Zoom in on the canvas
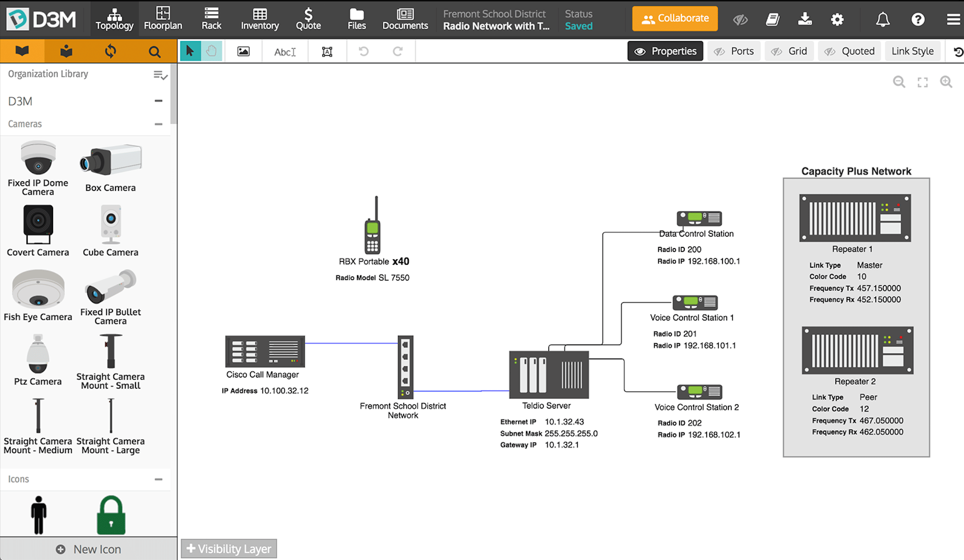Viewport: 964px width, 560px height. click(x=946, y=82)
